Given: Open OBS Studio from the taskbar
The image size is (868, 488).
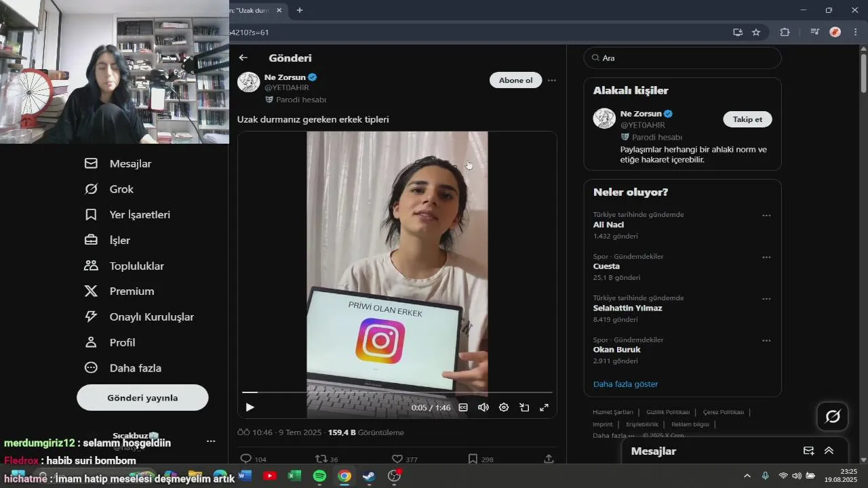Looking at the screenshot, I should (x=394, y=476).
